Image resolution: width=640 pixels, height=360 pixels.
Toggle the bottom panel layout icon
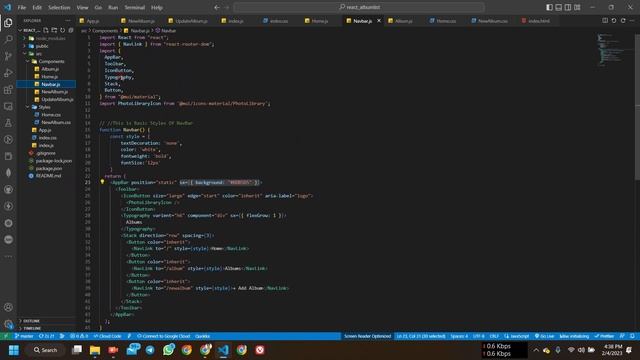(558, 7)
